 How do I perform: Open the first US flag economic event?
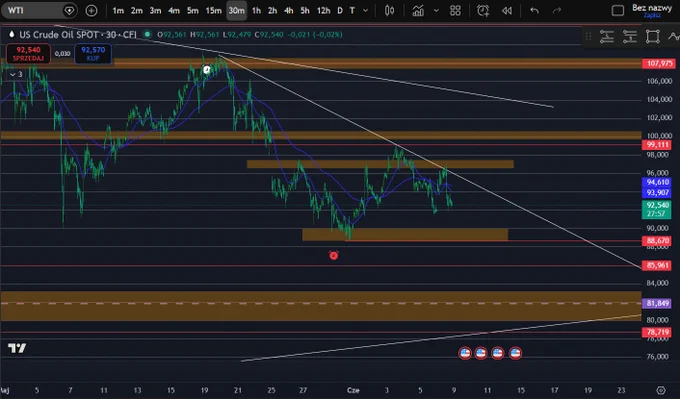click(x=465, y=353)
